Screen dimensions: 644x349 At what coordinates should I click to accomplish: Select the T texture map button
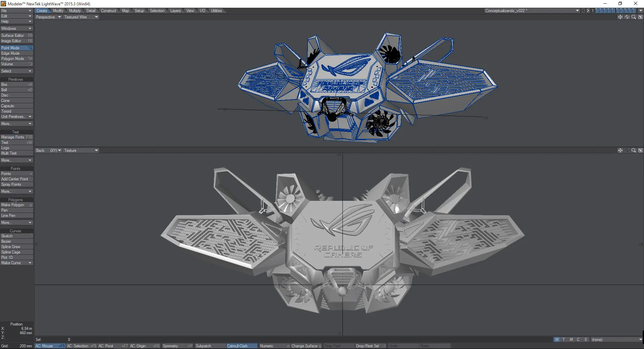pyautogui.click(x=564, y=340)
